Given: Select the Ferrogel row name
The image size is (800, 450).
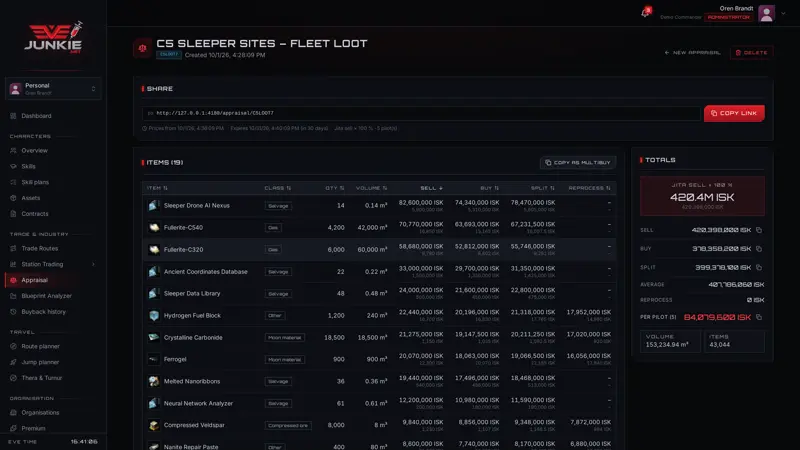Looking at the screenshot, I should pos(175,359).
